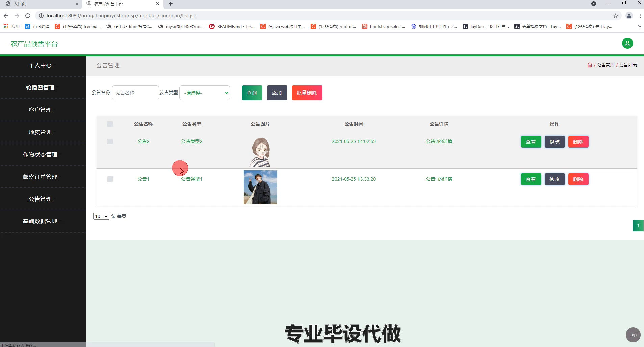The width and height of the screenshot is (644, 347).
Task: Open the 百度翻译 bookmark
Action: (x=37, y=26)
